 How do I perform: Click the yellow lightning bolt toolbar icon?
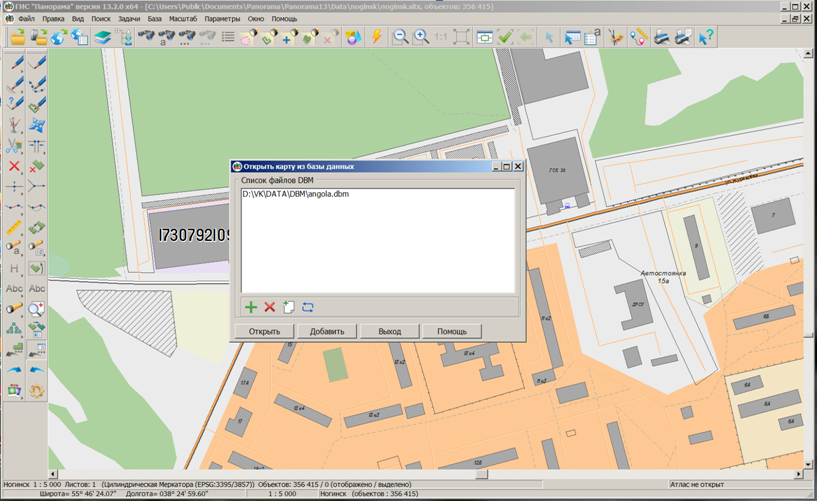[x=377, y=37]
